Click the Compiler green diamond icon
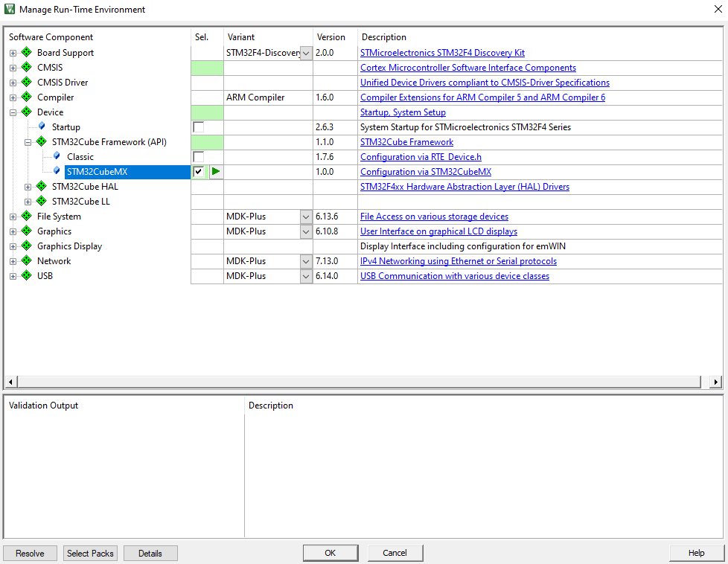The width and height of the screenshot is (728, 564). [27, 97]
